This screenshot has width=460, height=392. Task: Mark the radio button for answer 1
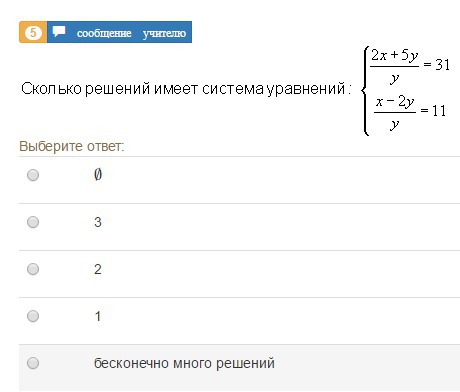point(33,316)
